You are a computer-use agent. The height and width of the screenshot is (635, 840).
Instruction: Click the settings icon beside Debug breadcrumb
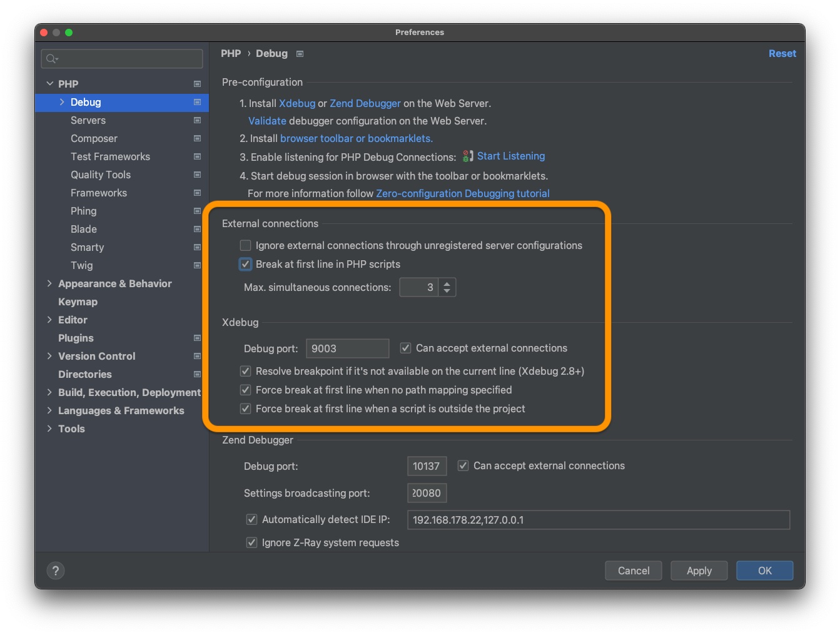[x=300, y=54]
